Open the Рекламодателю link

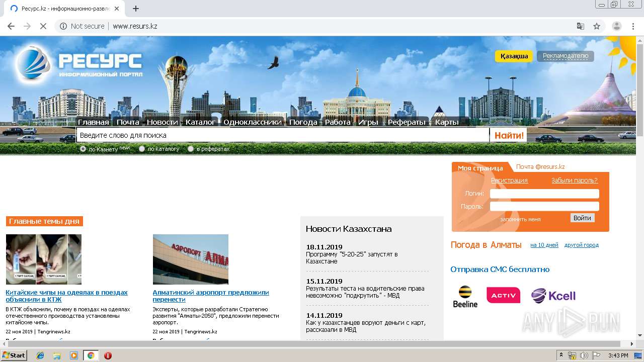click(566, 56)
